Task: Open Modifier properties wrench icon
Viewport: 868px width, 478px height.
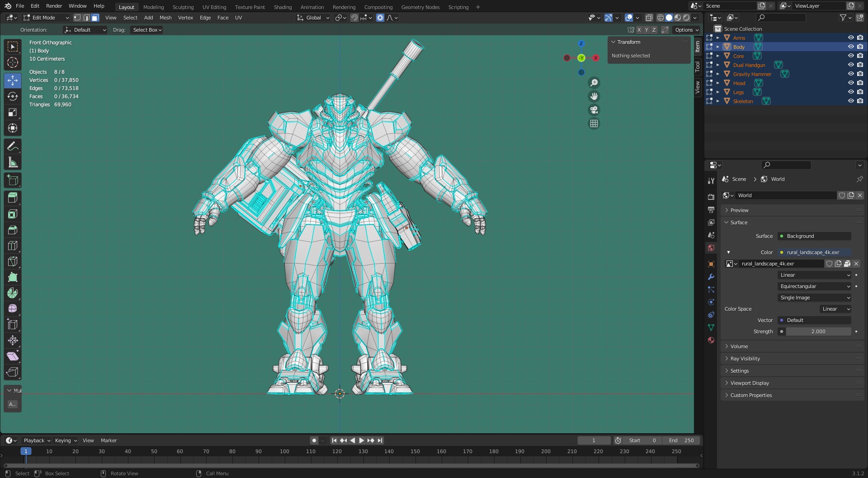Action: point(711,277)
